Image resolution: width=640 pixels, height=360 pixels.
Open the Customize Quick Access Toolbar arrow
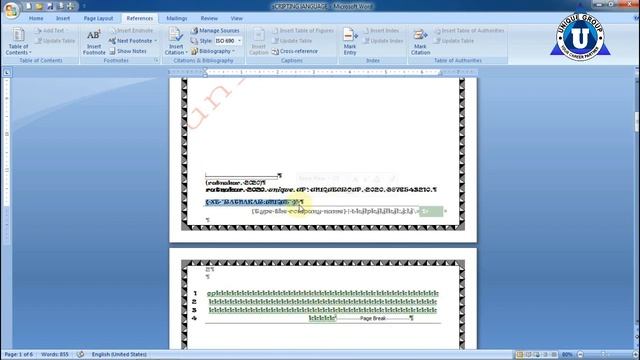pos(84,6)
